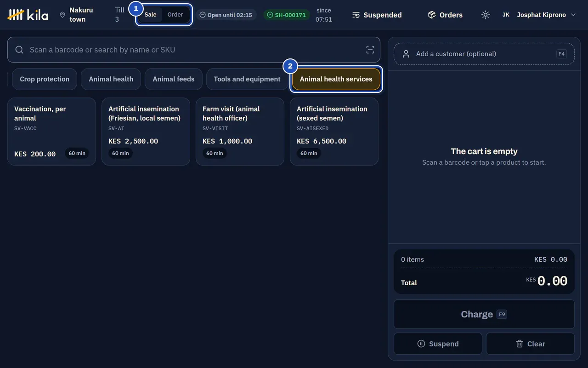
Task: Switch to Sale mode
Action: tap(151, 15)
